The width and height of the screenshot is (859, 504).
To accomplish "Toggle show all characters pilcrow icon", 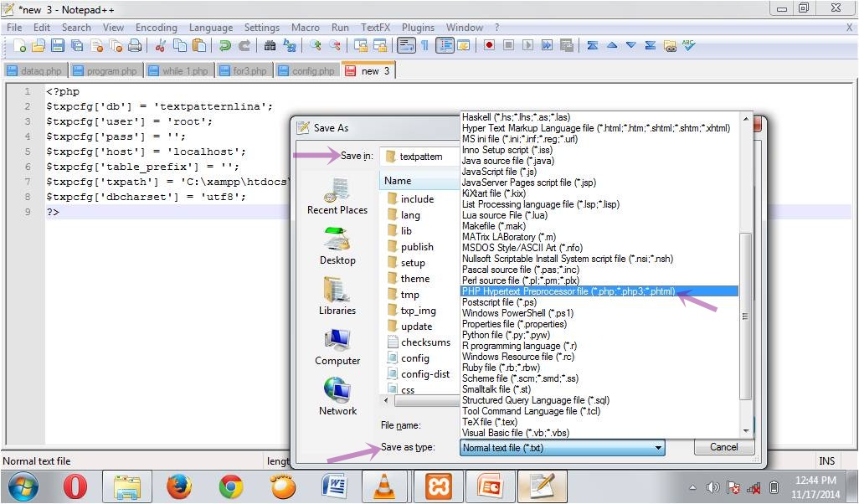I will tap(424, 46).
